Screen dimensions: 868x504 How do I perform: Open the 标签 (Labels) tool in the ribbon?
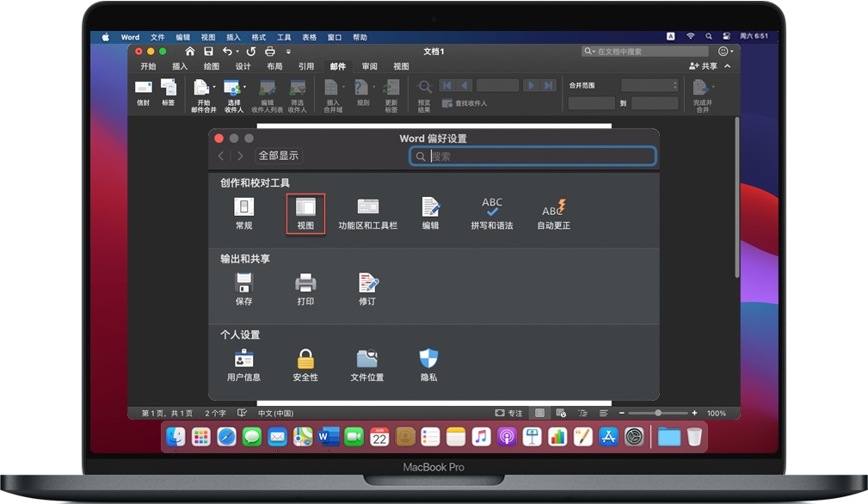tap(169, 90)
